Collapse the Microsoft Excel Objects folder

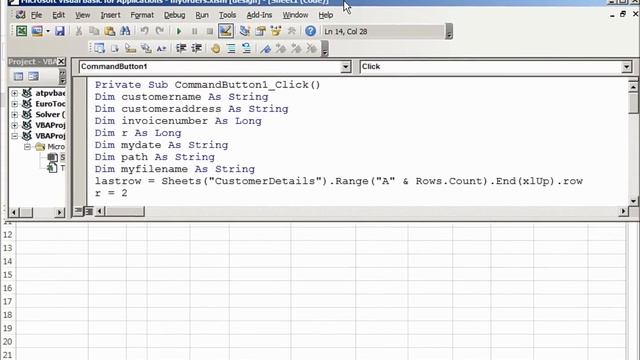point(27,147)
